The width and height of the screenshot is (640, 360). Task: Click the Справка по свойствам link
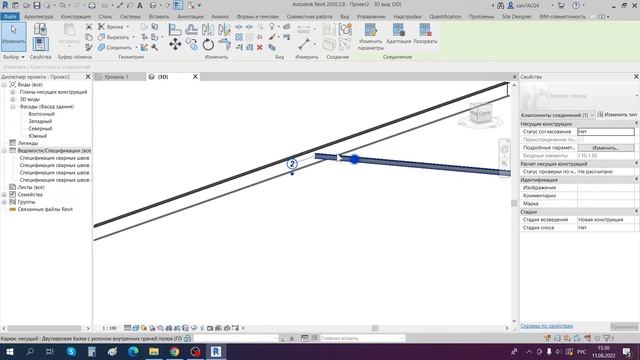pyautogui.click(x=547, y=326)
